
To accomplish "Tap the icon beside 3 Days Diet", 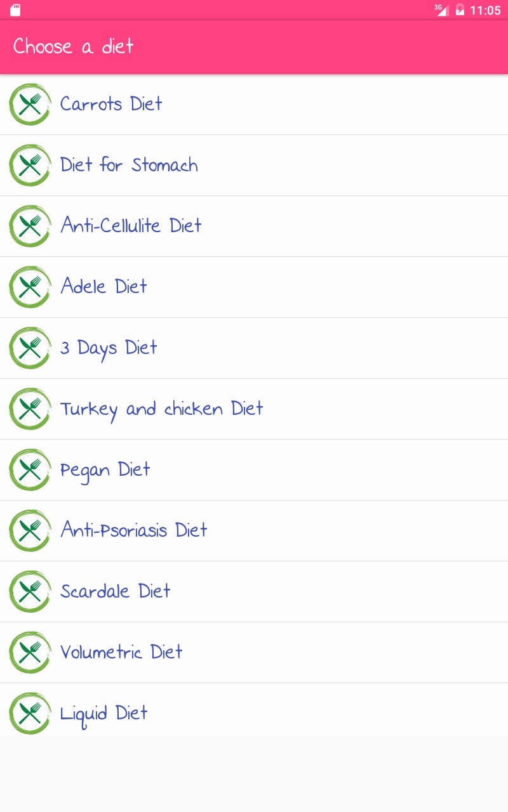I will coord(30,348).
